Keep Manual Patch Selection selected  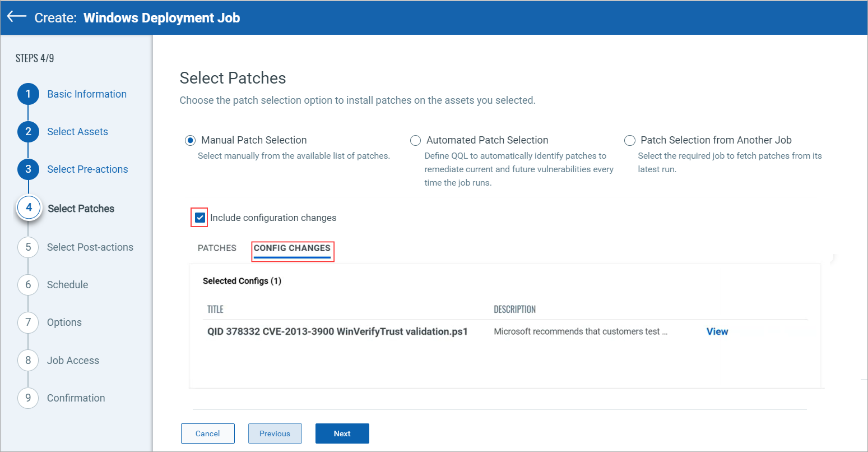coord(190,140)
